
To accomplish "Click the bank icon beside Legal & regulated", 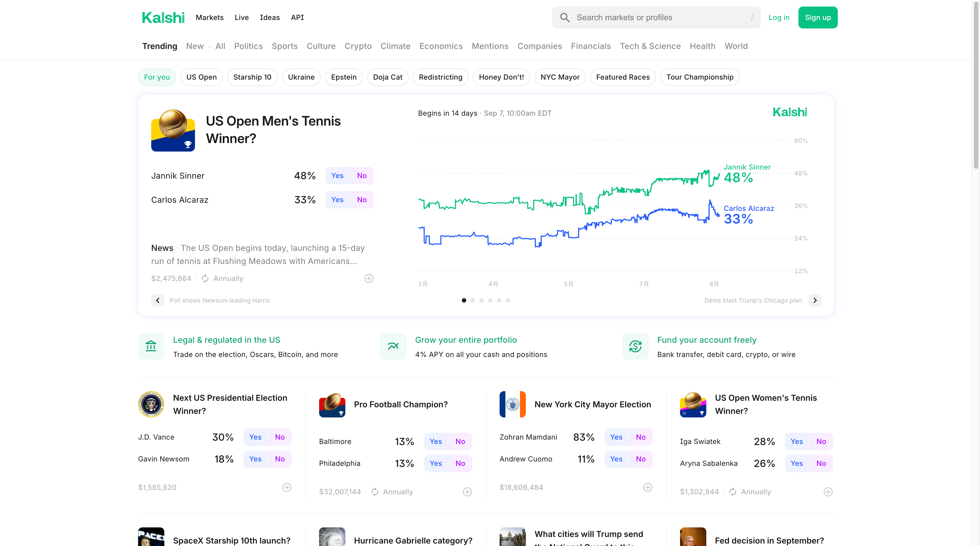I will coord(151,346).
